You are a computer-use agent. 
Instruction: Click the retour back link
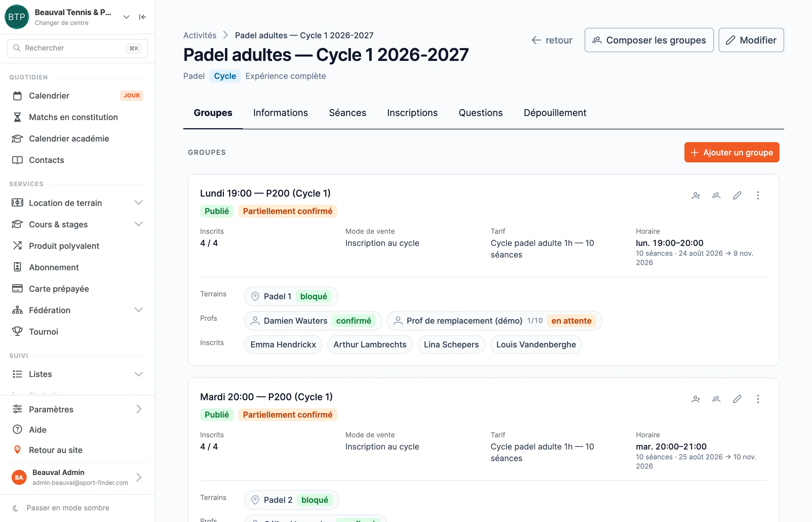pyautogui.click(x=552, y=40)
